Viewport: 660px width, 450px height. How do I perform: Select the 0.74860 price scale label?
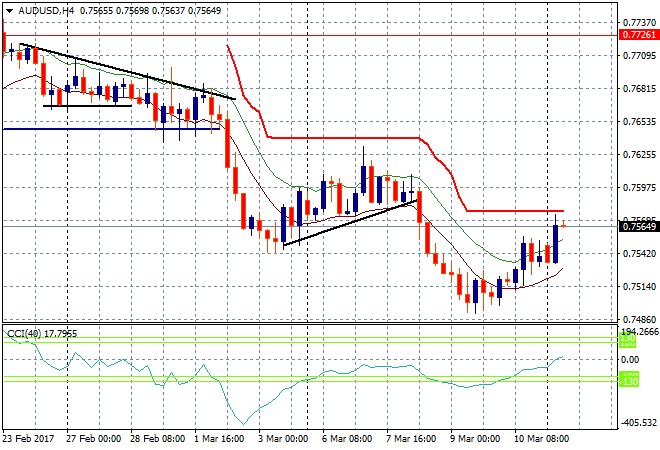[x=639, y=320]
